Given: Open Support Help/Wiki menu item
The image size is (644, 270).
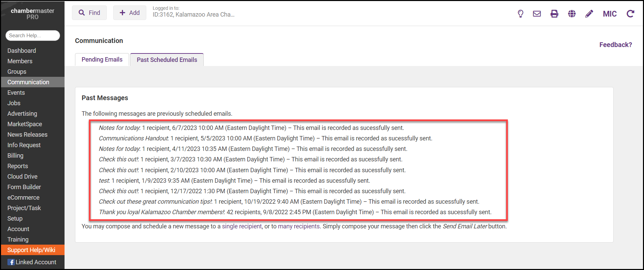Looking at the screenshot, I should pyautogui.click(x=31, y=250).
